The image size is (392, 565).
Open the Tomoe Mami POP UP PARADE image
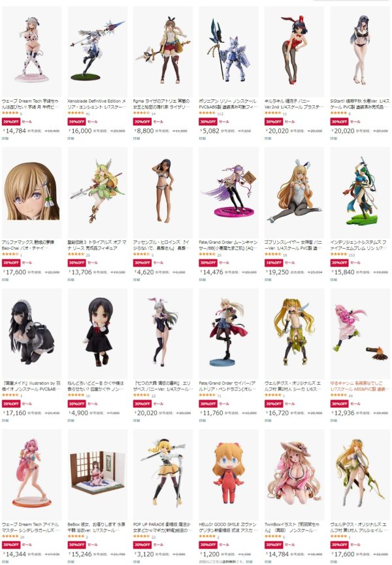point(163,474)
